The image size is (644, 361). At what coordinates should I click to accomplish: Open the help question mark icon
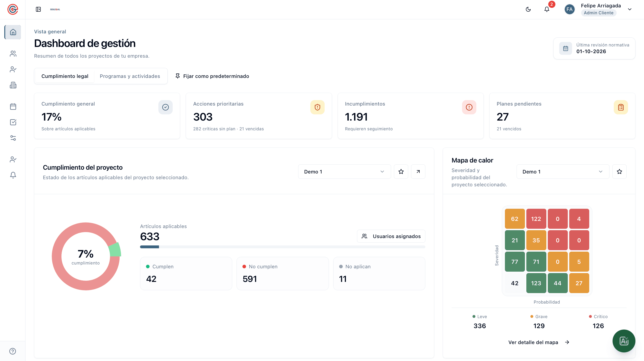pos(12,351)
